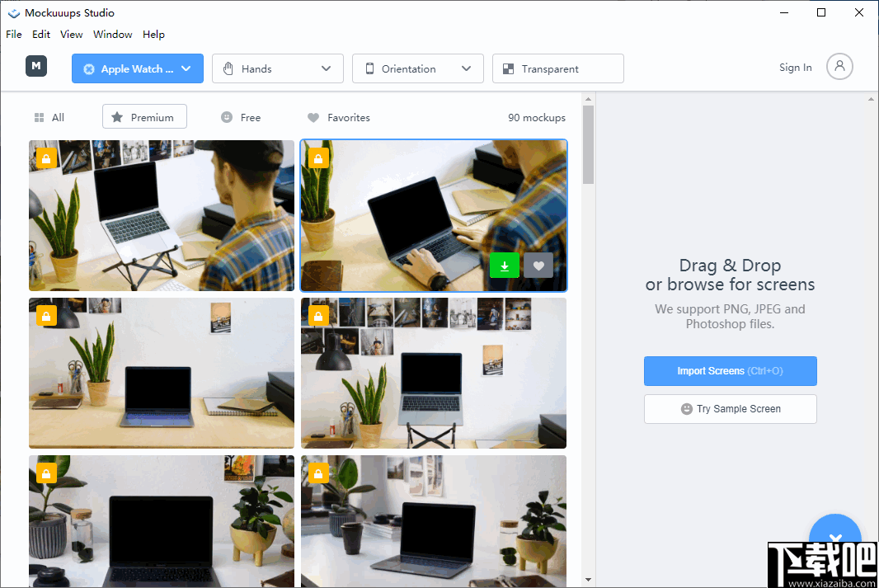The height and width of the screenshot is (588, 879).
Task: Click the Sign In link
Action: [x=794, y=67]
